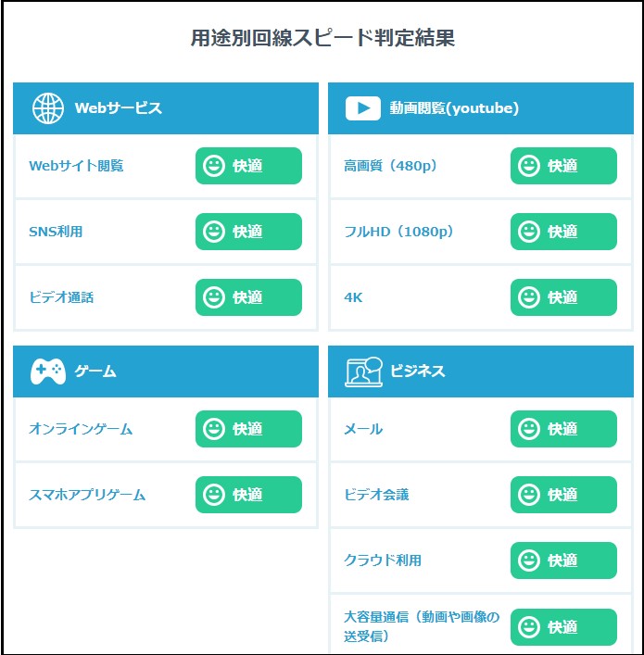The width and height of the screenshot is (644, 655).
Task: Click the video conference icon beside ビジネス
Action: pos(363,372)
